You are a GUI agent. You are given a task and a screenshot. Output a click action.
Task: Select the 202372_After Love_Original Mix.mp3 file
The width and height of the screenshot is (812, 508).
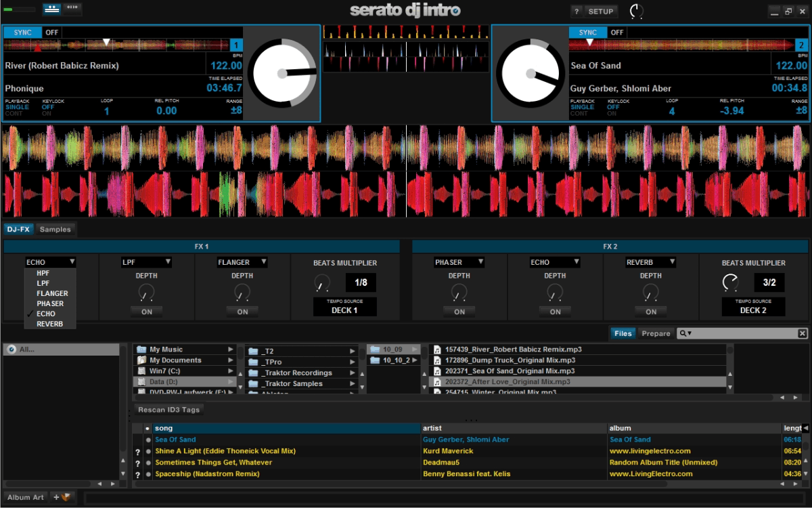click(x=507, y=382)
